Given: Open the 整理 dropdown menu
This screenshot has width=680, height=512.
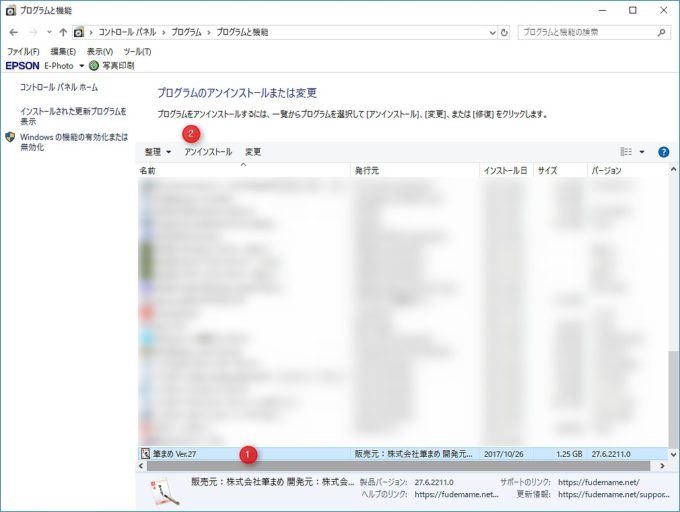Looking at the screenshot, I should point(158,152).
